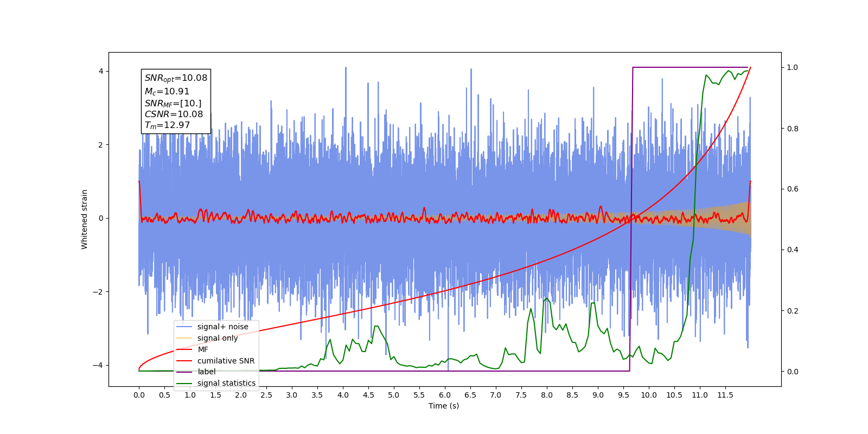The image size is (868, 434).
Task: Click the x-axis tick label 7.0
Action: tap(496, 395)
